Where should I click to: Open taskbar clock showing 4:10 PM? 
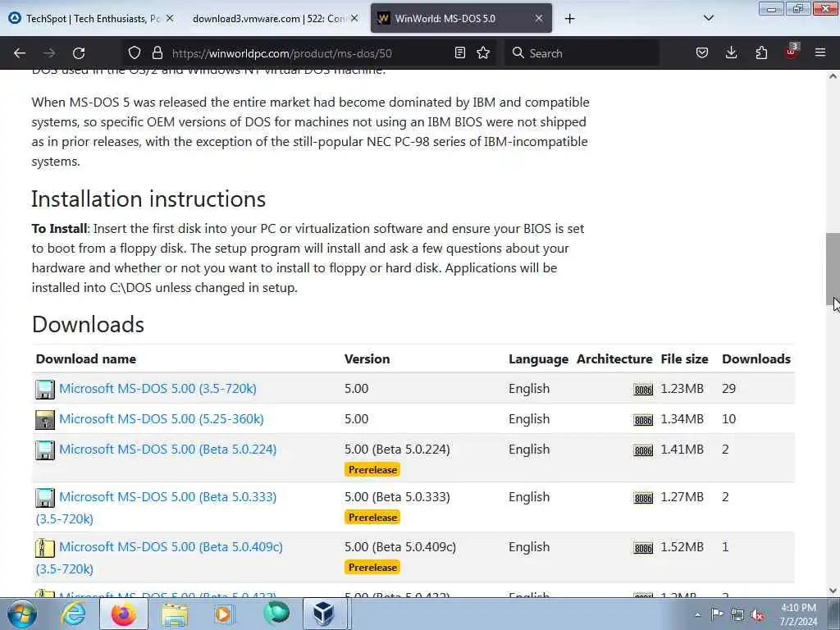point(798,614)
